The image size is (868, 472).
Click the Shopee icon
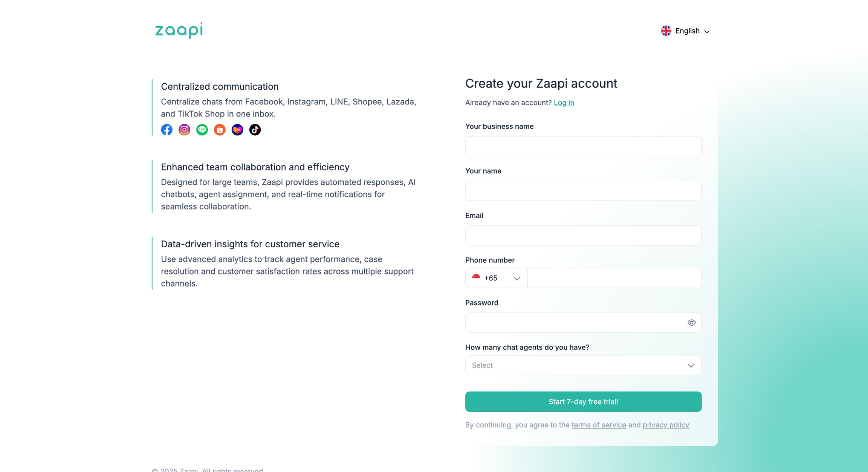(x=220, y=130)
